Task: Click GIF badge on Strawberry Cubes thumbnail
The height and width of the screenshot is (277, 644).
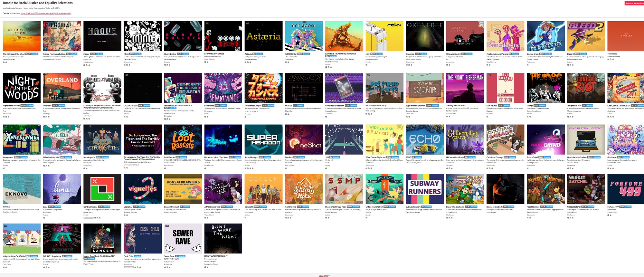Action: (207, 23)
